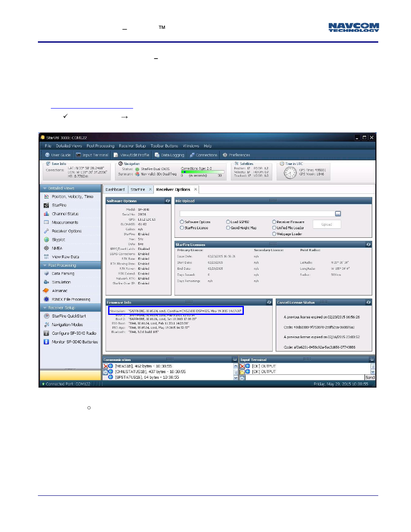Switch to the Dashboard tab
The image size is (411, 532).
click(x=115, y=190)
